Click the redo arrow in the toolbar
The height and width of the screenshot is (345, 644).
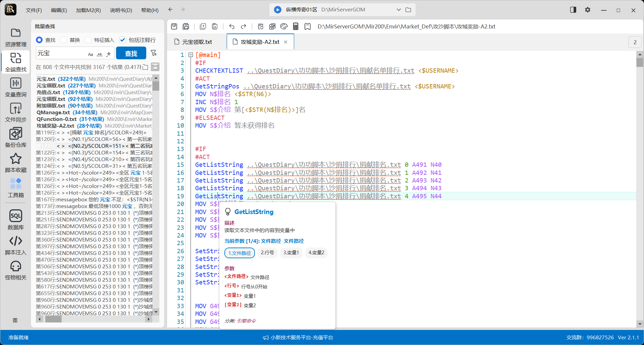point(244,26)
